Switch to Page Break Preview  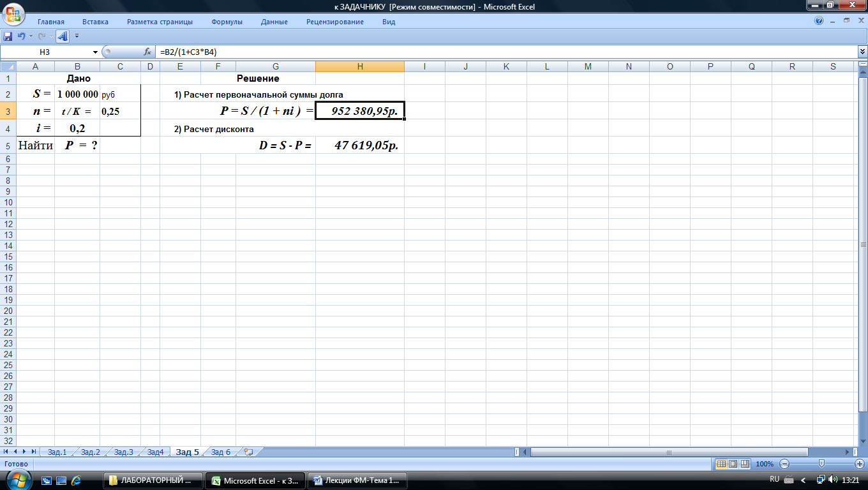745,464
